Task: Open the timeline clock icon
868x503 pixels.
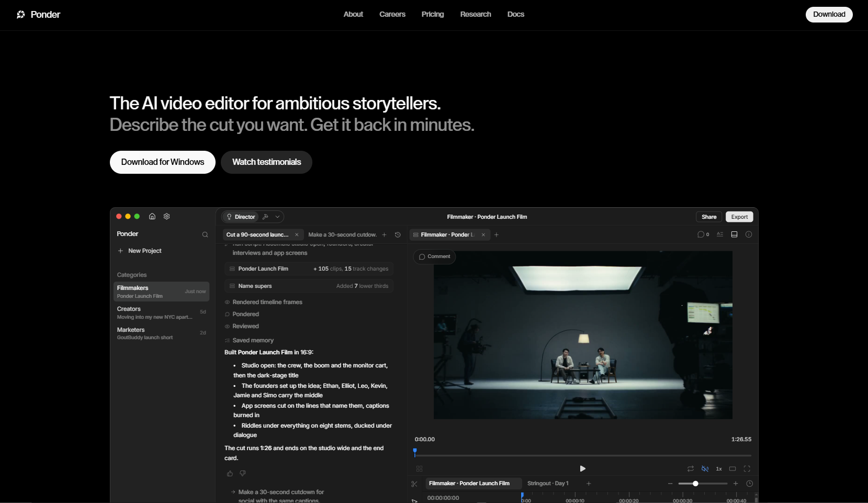Action: (x=750, y=484)
